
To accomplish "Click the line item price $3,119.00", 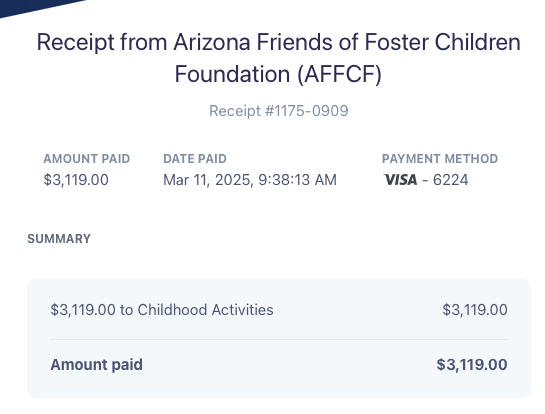I will coord(475,310).
